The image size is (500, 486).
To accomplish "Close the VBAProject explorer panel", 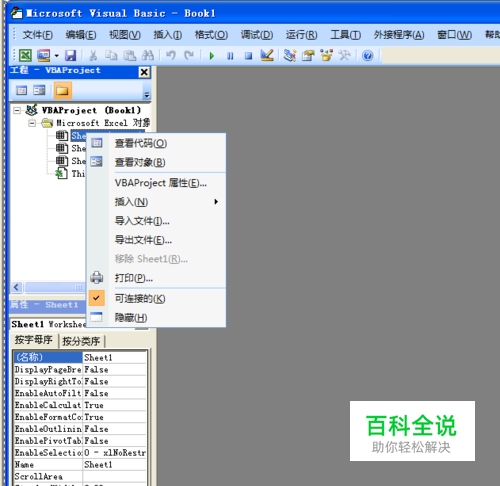I will pos(144,72).
